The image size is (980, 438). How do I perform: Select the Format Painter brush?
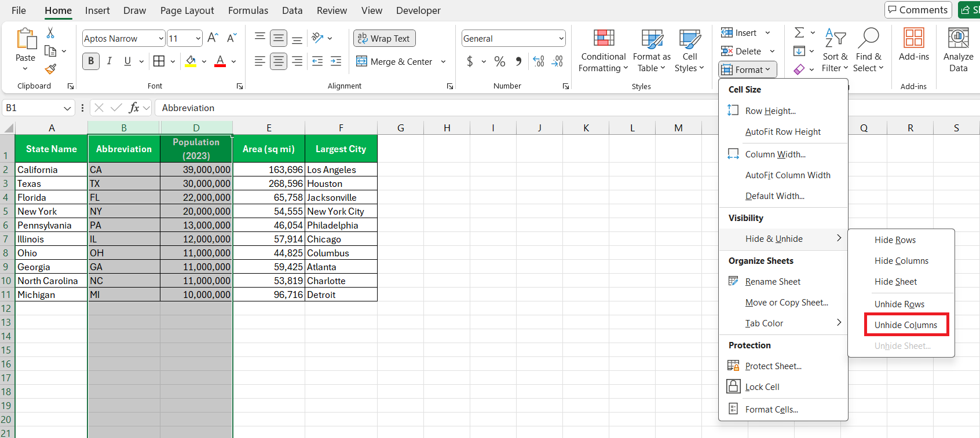[50, 69]
